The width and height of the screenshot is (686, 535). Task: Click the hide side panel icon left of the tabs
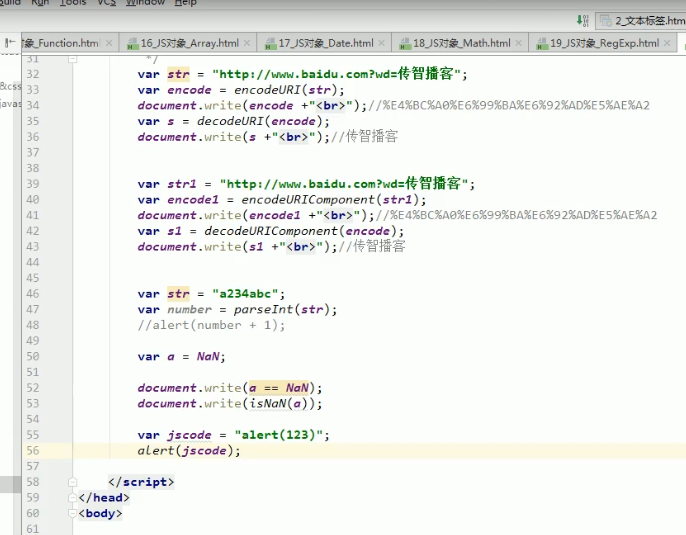coord(10,43)
